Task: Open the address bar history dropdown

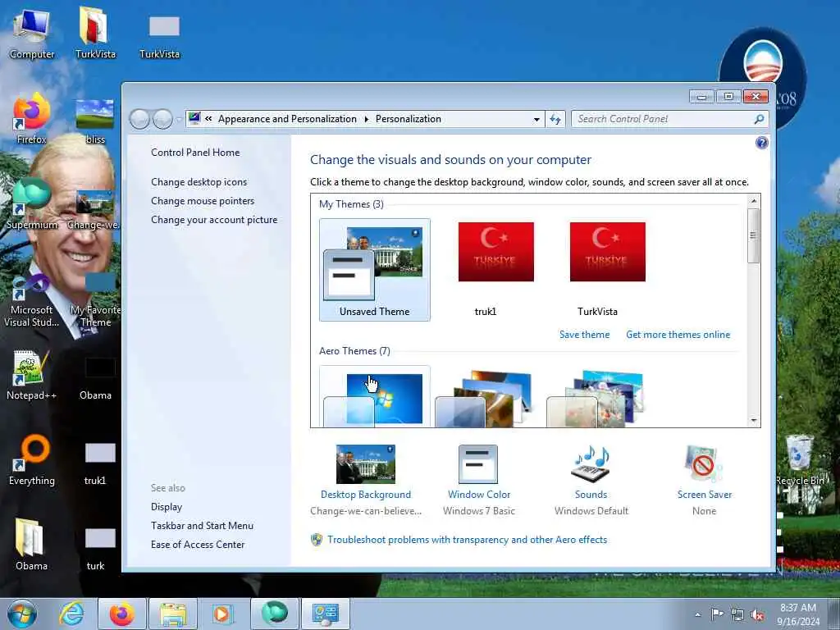Action: pyautogui.click(x=536, y=120)
